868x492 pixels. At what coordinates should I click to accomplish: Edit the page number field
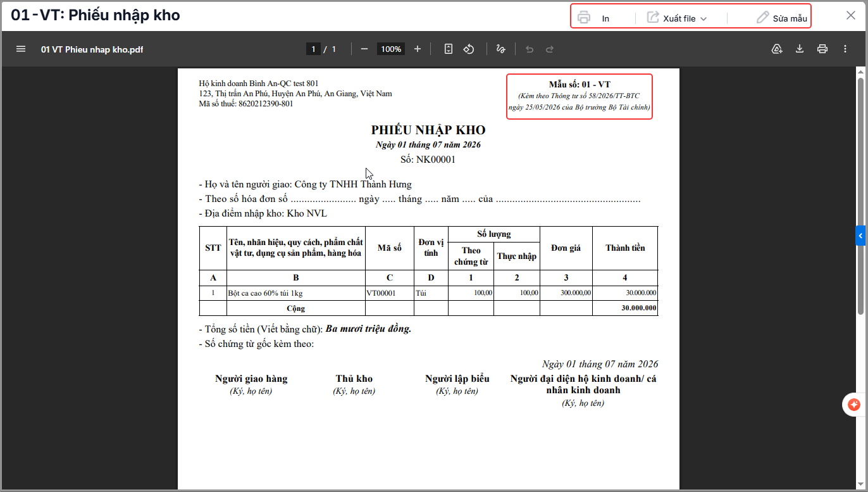pyautogui.click(x=313, y=49)
